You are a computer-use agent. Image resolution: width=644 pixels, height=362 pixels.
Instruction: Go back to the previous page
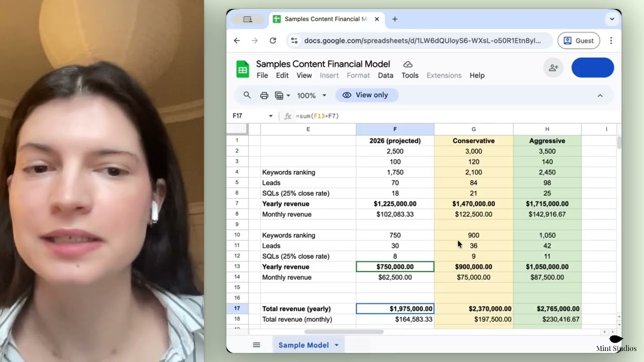(237, 41)
